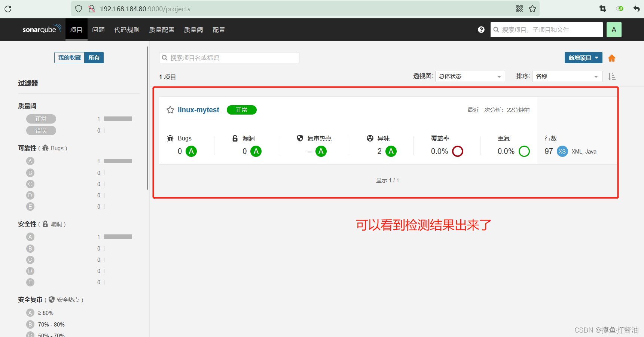644x337 pixels.
Task: Open the 问题 menu tab
Action: click(x=98, y=30)
